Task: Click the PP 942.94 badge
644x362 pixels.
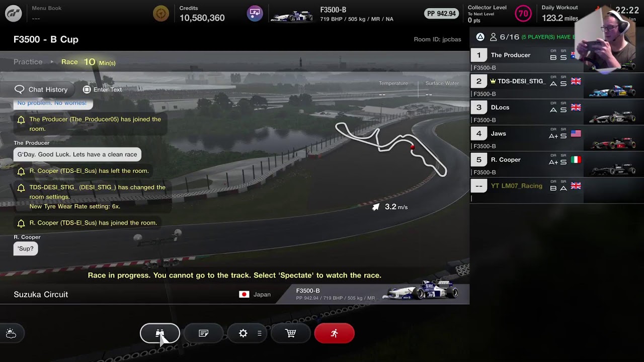Action: [x=442, y=14]
